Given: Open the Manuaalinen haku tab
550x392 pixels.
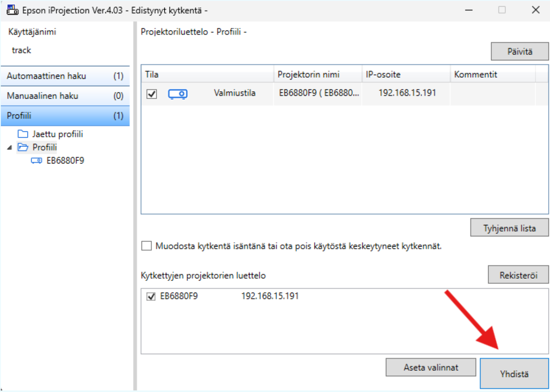Looking at the screenshot, I should coord(65,95).
